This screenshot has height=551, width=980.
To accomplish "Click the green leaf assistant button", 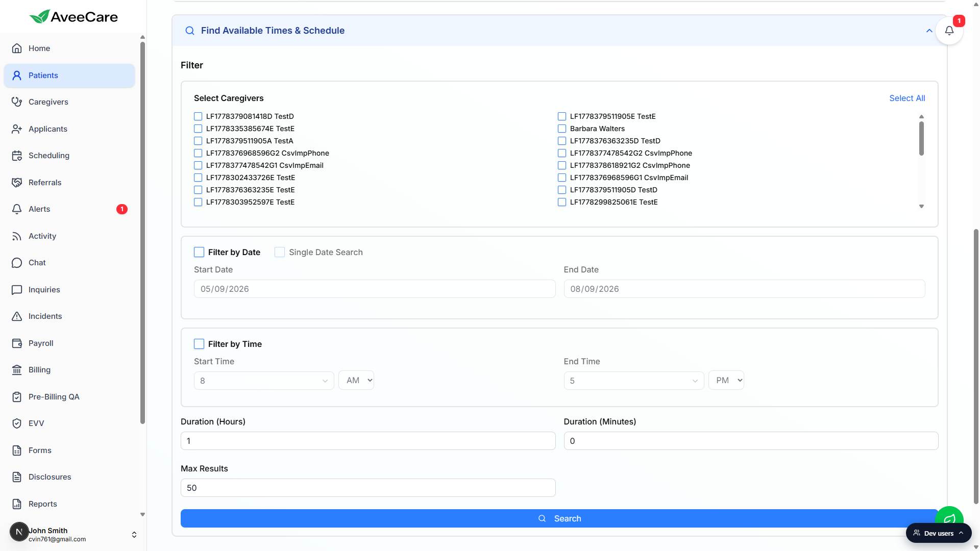I will 949,516.
